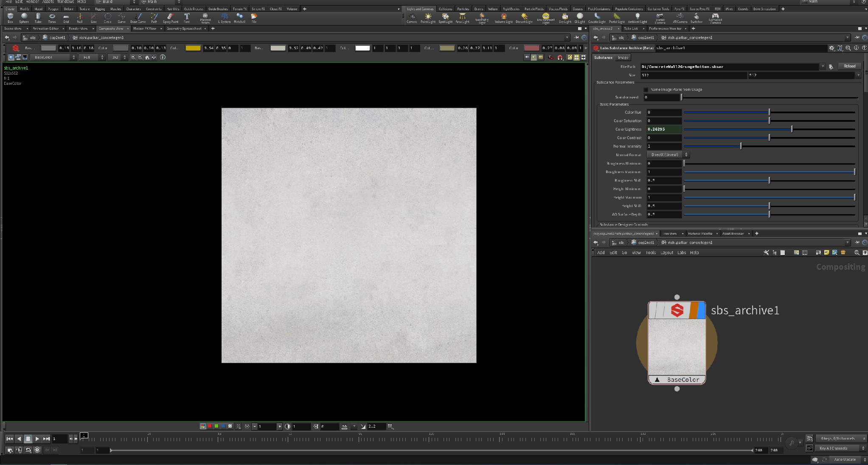Select the Grid shelf tool

tap(66, 18)
